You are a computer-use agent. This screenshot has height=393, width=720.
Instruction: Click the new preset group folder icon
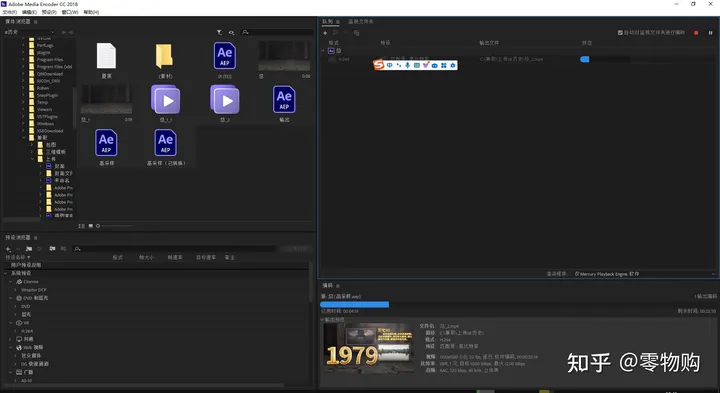pyautogui.click(x=29, y=249)
